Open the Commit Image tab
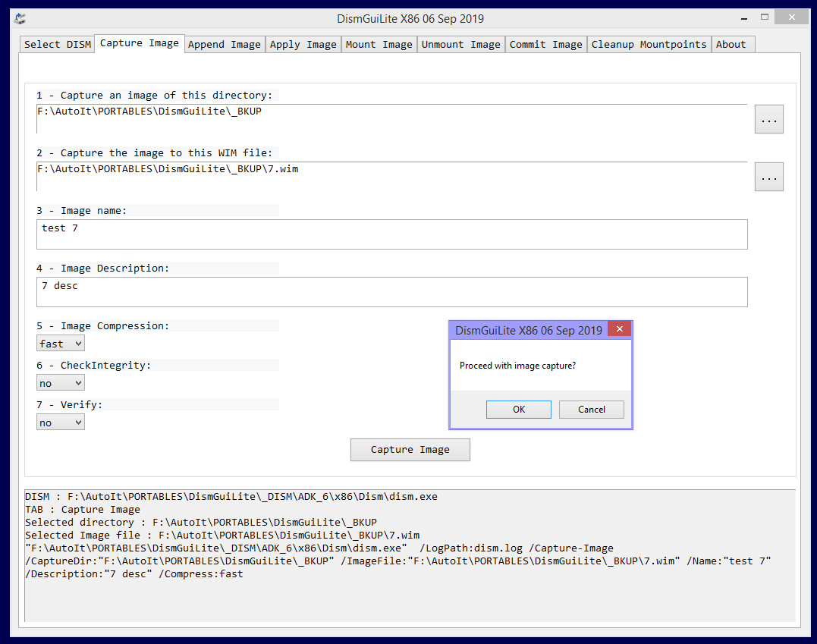817x644 pixels. [545, 44]
